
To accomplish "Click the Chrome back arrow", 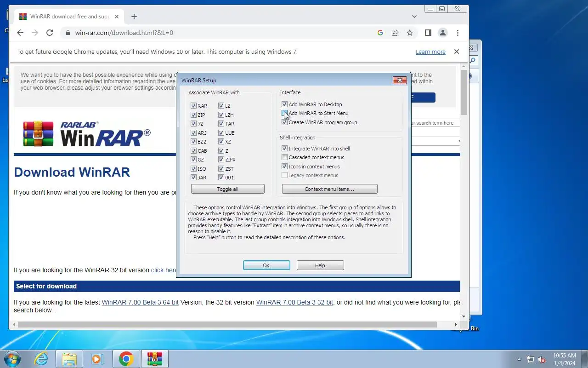I will (20, 33).
